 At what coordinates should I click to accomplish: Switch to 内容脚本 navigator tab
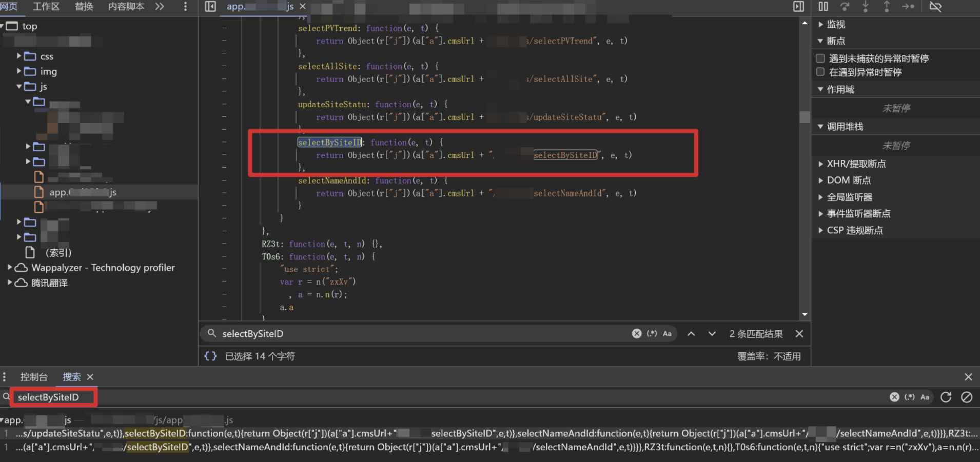click(126, 7)
